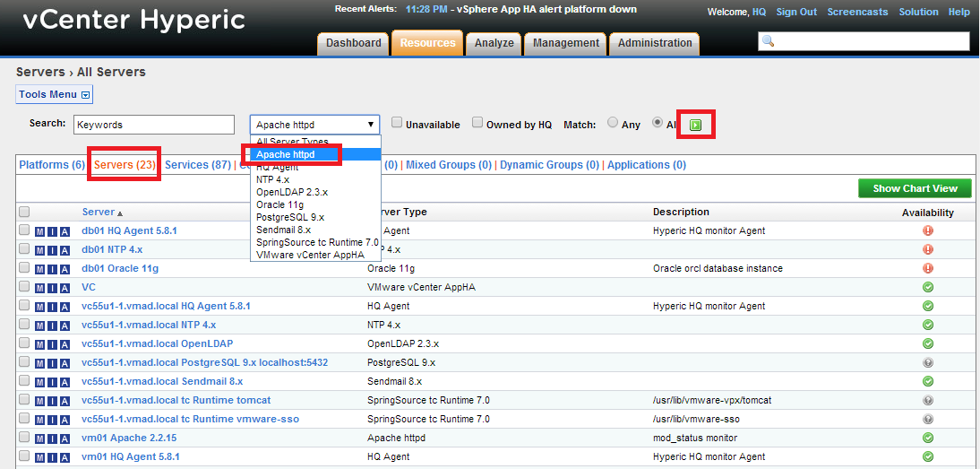Open the Applications (0) link
The image size is (980, 469).
646,165
